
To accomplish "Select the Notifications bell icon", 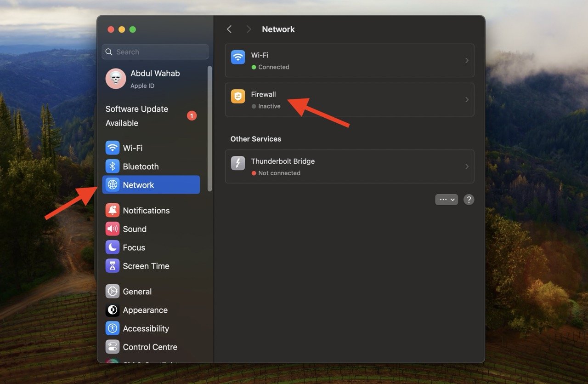I will point(113,211).
